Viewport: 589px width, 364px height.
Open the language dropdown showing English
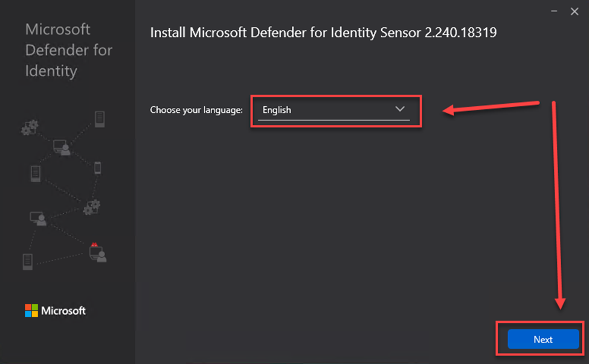click(x=333, y=110)
